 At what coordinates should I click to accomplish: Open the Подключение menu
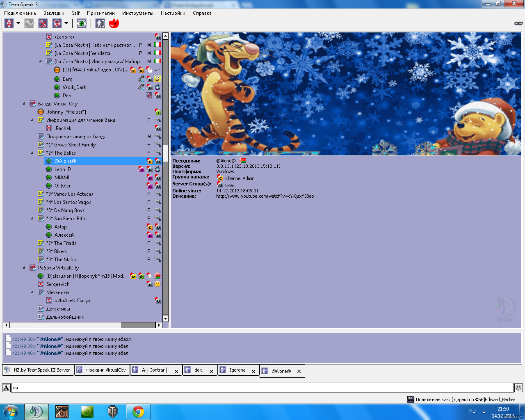pyautogui.click(x=20, y=13)
